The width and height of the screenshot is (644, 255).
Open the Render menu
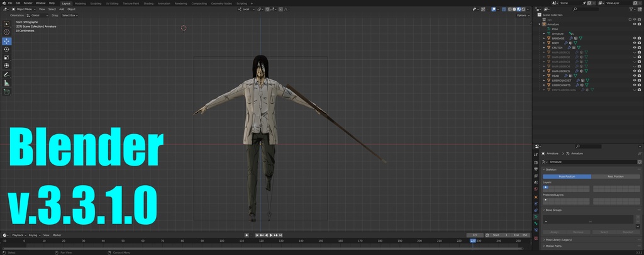click(x=28, y=3)
